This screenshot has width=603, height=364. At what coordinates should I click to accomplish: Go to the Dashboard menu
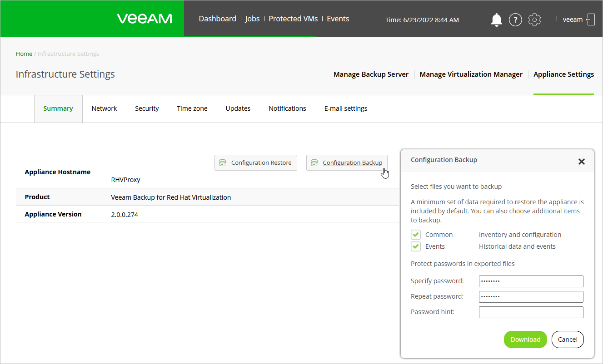(218, 19)
